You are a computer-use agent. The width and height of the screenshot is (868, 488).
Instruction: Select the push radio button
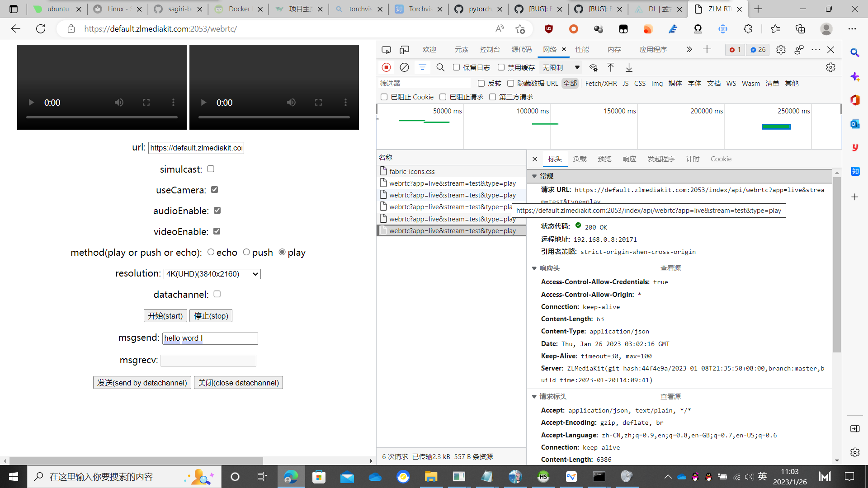click(246, 252)
